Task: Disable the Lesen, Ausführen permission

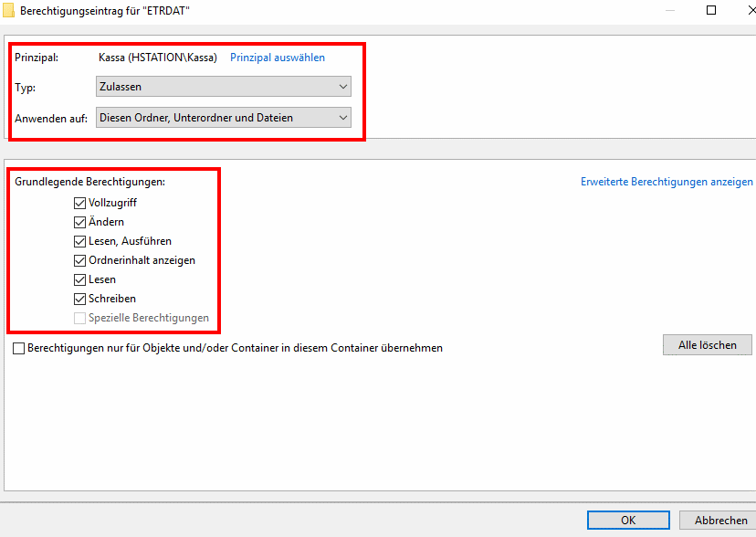Action: [x=80, y=241]
